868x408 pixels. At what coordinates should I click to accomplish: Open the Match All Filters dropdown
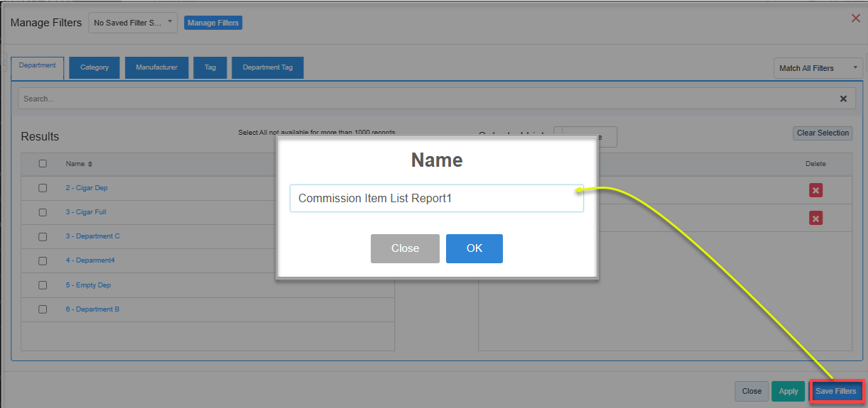pyautogui.click(x=818, y=68)
